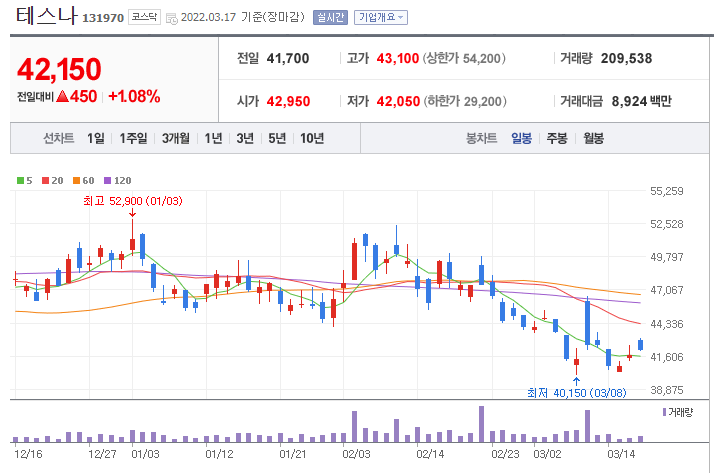The width and height of the screenshot is (714, 473).
Task: Show the 5년 line chart
Action: pyautogui.click(x=277, y=138)
